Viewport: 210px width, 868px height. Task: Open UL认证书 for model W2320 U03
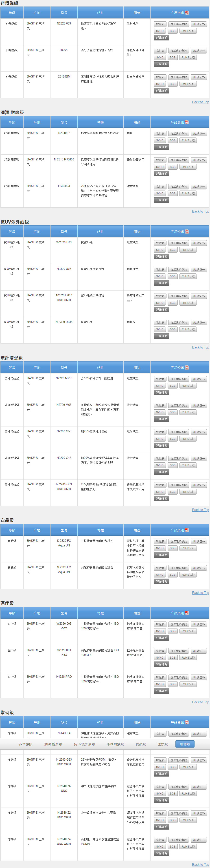click(x=199, y=243)
